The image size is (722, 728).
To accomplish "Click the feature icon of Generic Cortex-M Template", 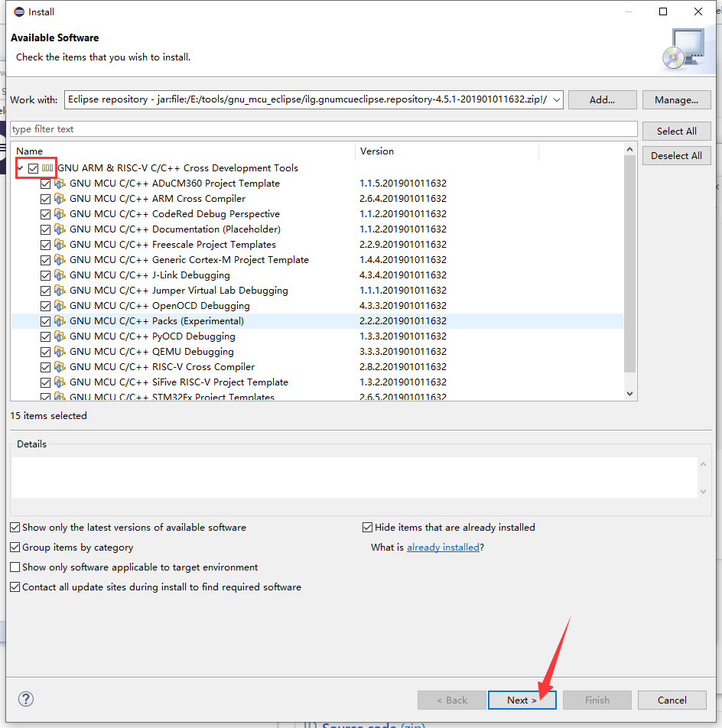I will point(60,260).
